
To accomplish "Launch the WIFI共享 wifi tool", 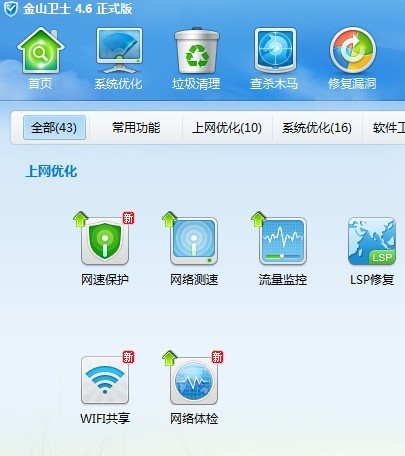I will pyautogui.click(x=105, y=380).
